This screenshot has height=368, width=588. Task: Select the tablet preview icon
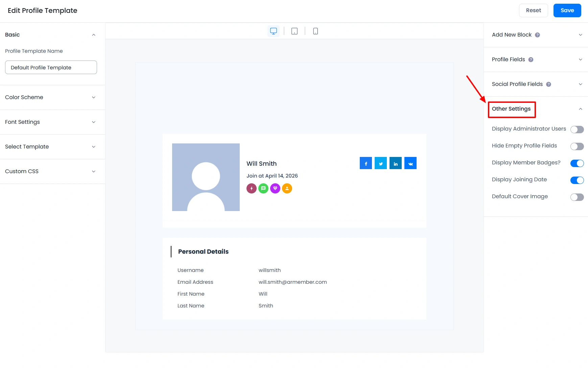click(294, 31)
